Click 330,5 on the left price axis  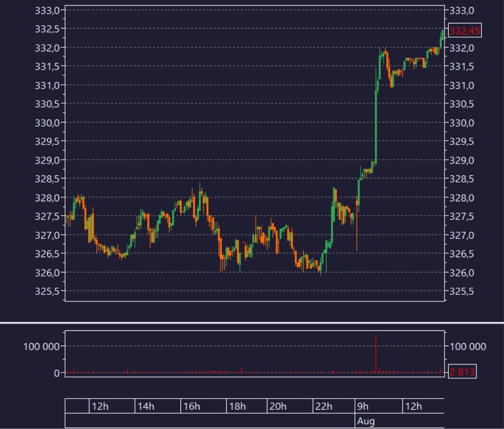[x=47, y=104]
